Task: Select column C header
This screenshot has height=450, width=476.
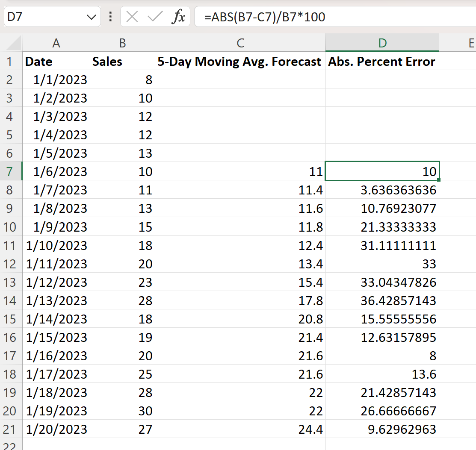Action: click(240, 43)
